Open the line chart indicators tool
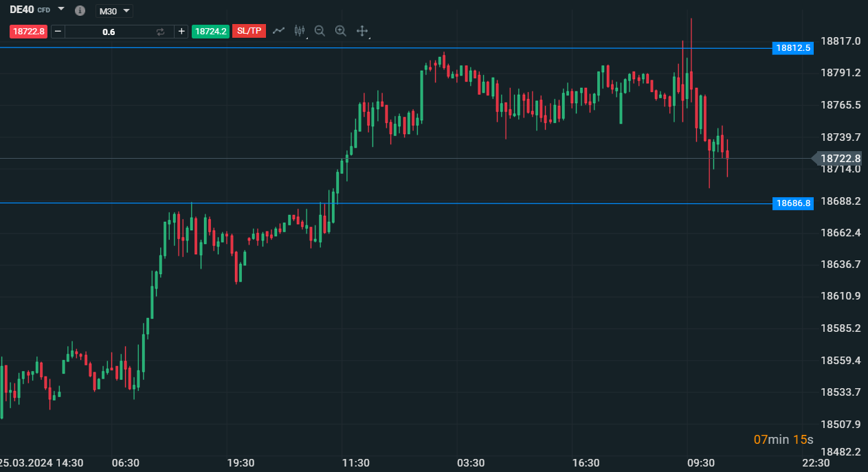 point(279,31)
